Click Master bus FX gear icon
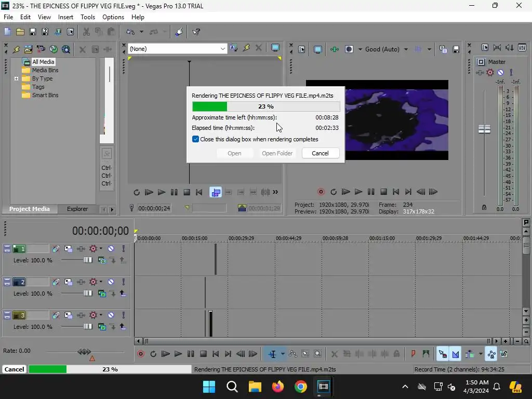Screen dimensions: 532x399 pos(490,72)
